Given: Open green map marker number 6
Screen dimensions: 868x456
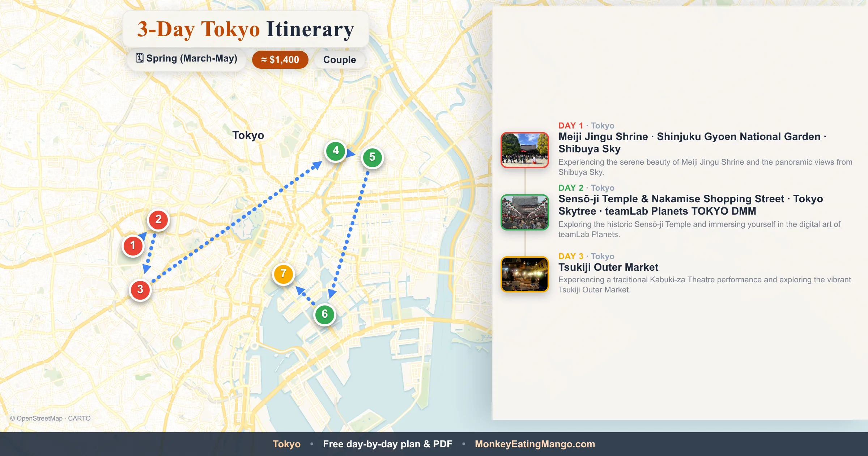Looking at the screenshot, I should tap(325, 314).
